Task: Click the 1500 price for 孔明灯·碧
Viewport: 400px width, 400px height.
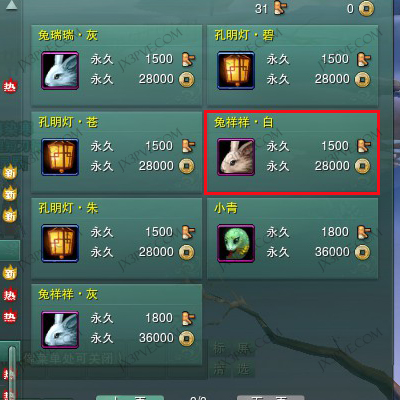Action: (335, 59)
